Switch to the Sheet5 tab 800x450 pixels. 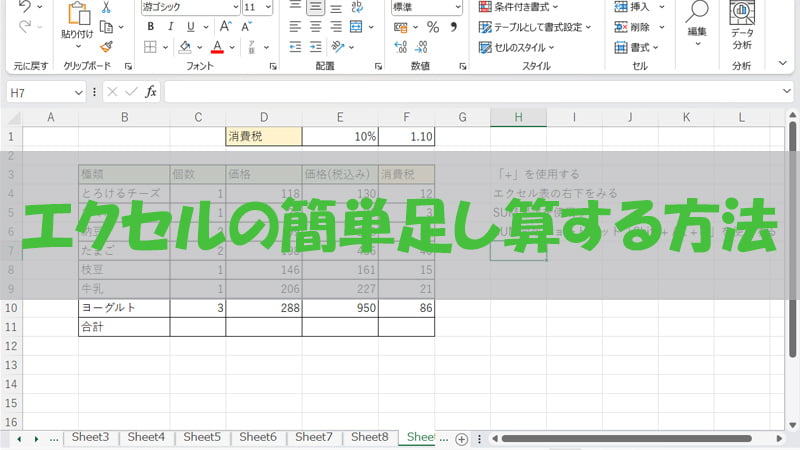tap(202, 437)
